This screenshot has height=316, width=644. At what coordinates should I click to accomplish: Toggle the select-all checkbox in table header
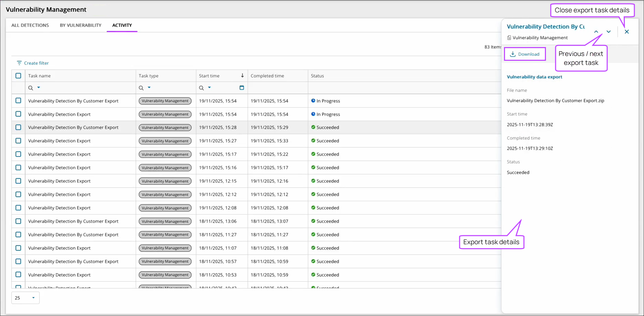click(x=18, y=76)
